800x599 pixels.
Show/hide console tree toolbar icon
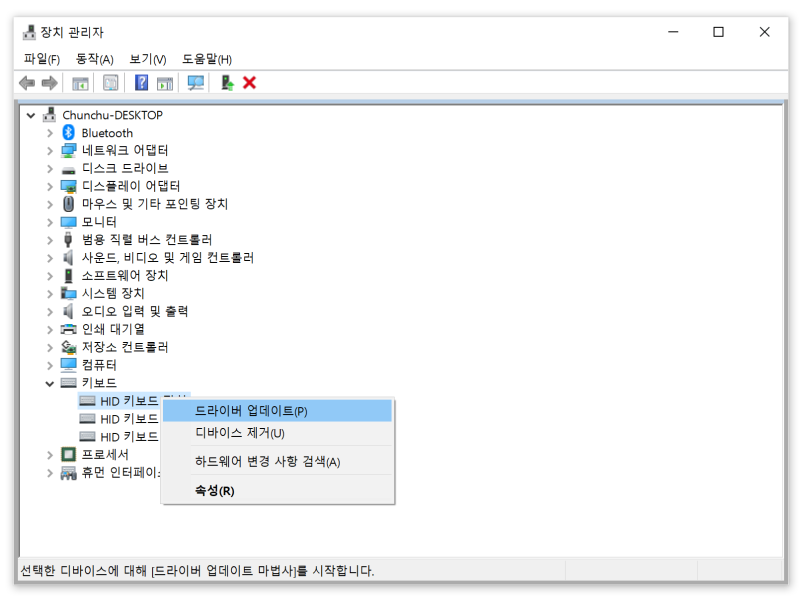pos(80,83)
